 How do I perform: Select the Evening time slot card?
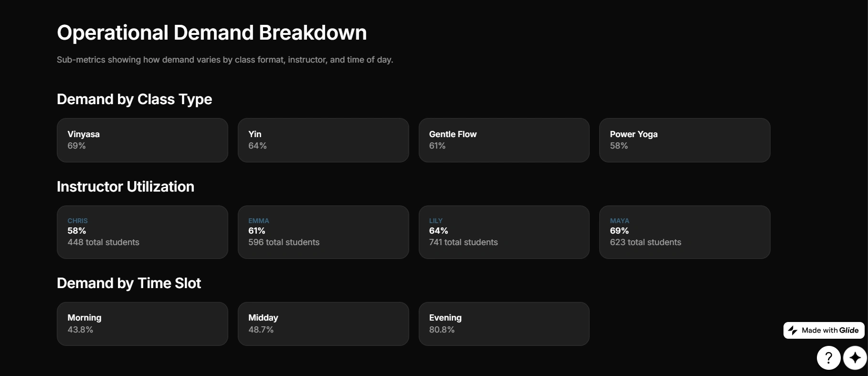tap(504, 323)
